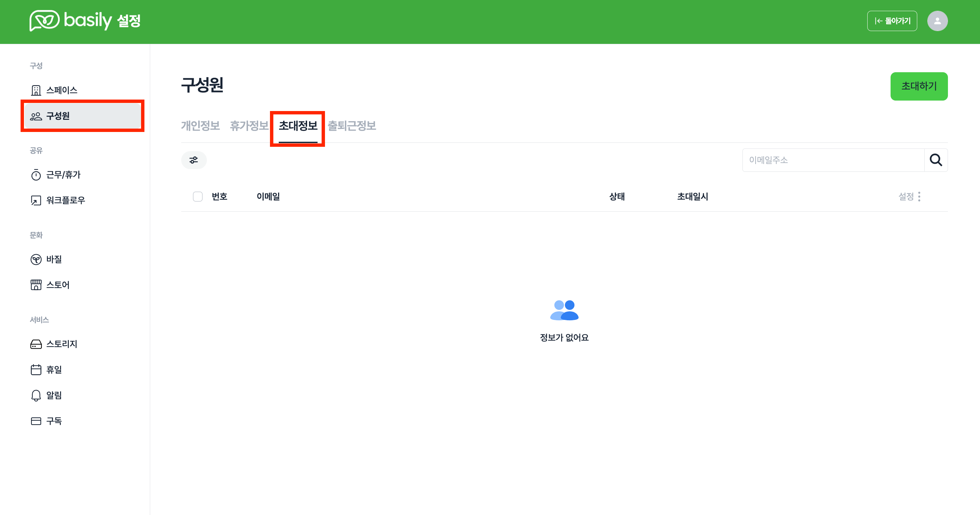
Task: Open 근무/휴가 stopwatch icon
Action: coord(36,175)
